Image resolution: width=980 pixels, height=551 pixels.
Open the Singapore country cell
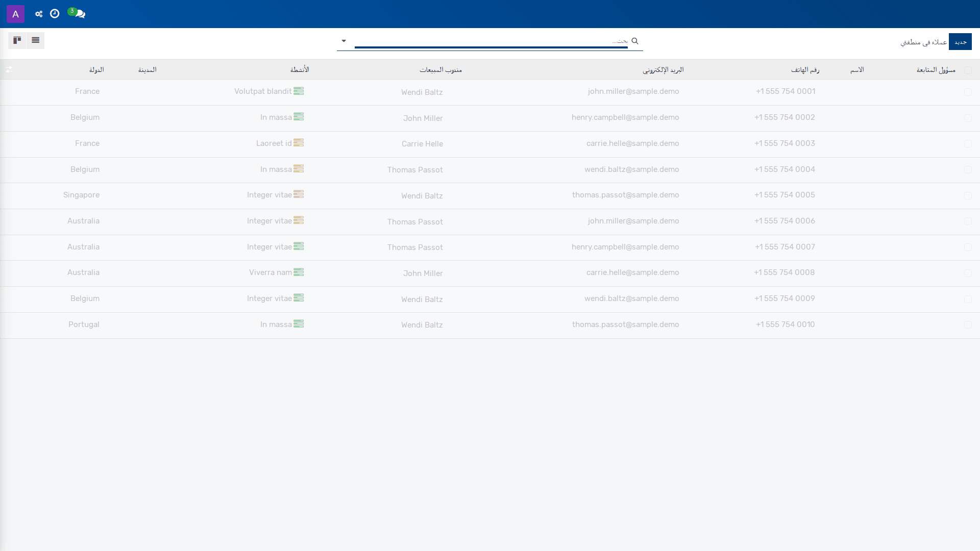click(x=81, y=195)
